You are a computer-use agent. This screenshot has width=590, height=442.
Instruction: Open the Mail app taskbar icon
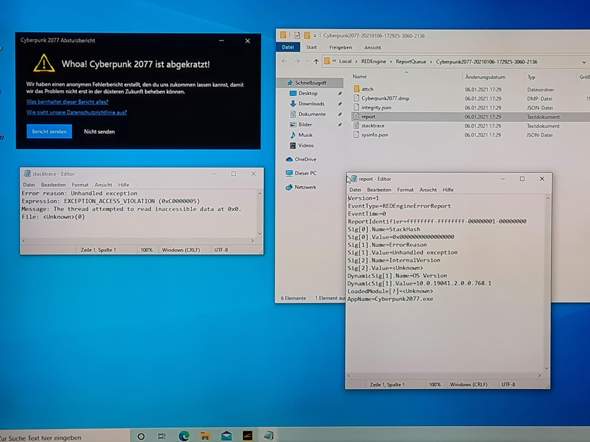click(x=227, y=436)
